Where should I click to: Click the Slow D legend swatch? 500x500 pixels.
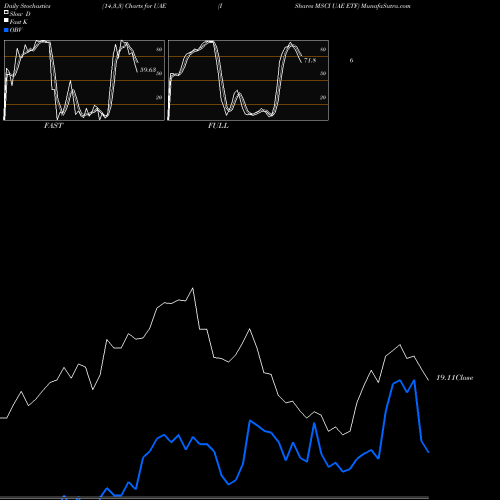click(6, 13)
